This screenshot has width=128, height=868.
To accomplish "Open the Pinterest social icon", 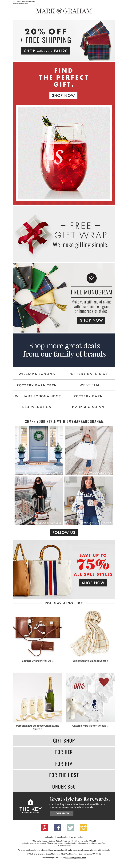I will [45, 828].
